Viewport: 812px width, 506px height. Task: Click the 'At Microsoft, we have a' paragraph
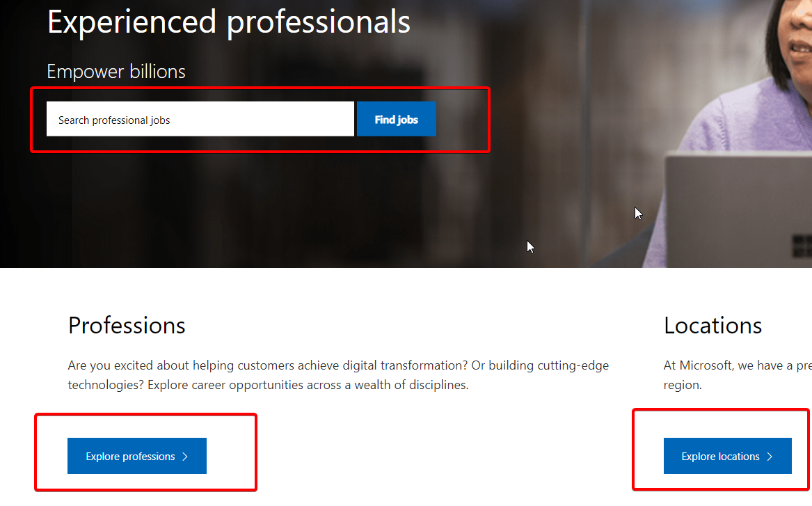pos(738,375)
